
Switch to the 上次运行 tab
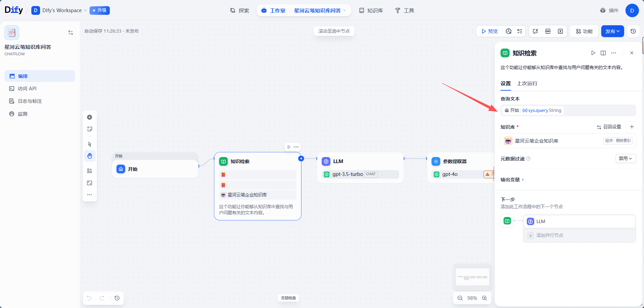point(527,83)
